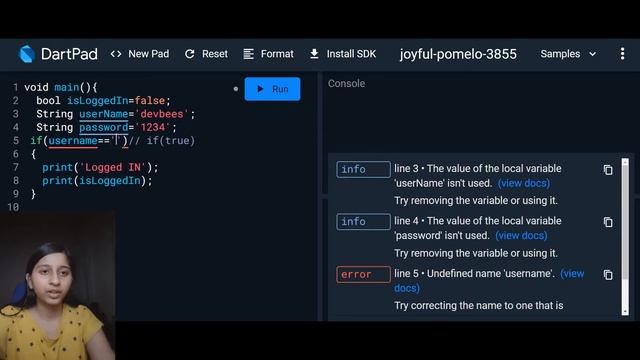The width and height of the screenshot is (640, 360).
Task: Click the webcam video thumbnail
Action: [58, 286]
